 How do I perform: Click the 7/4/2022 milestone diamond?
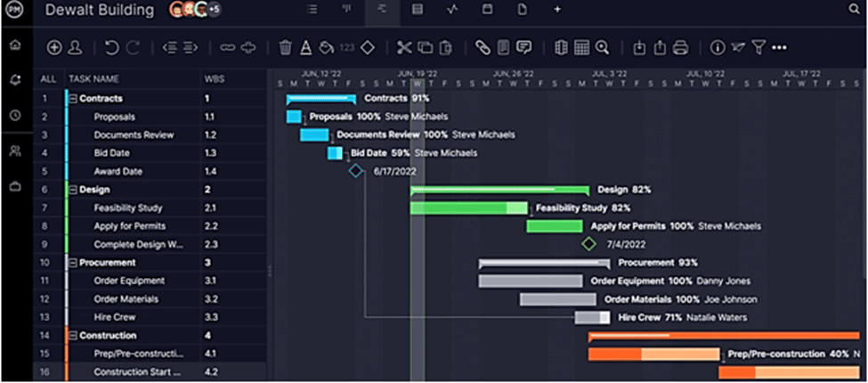(x=588, y=243)
